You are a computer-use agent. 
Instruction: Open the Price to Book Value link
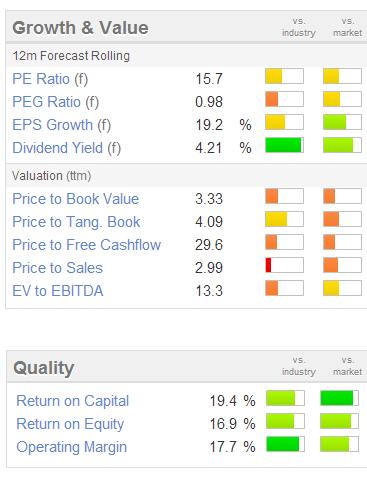click(76, 199)
